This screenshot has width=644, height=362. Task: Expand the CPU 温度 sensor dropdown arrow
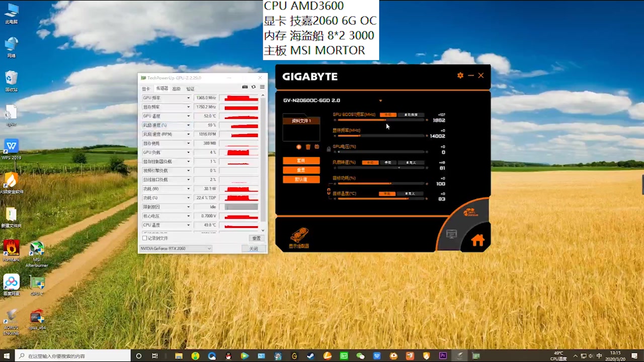(189, 225)
